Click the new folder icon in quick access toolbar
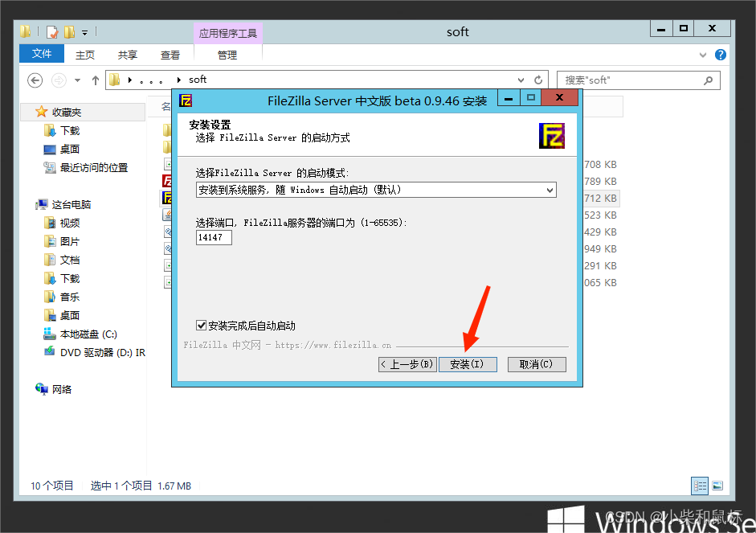This screenshot has width=756, height=533. (70, 32)
